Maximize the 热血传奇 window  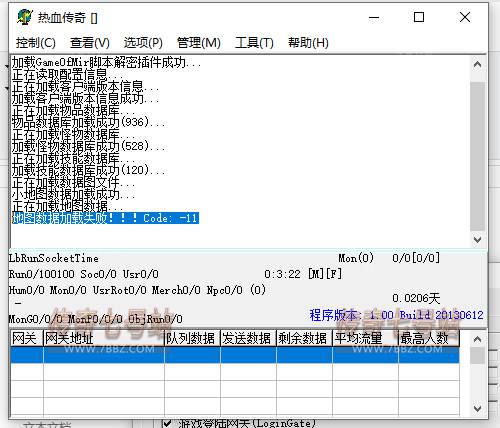coord(419,17)
